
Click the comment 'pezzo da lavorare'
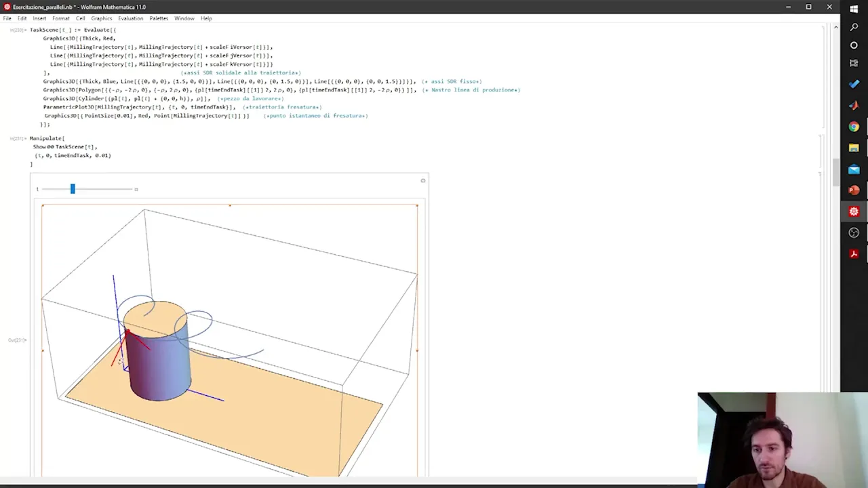[x=250, y=99]
